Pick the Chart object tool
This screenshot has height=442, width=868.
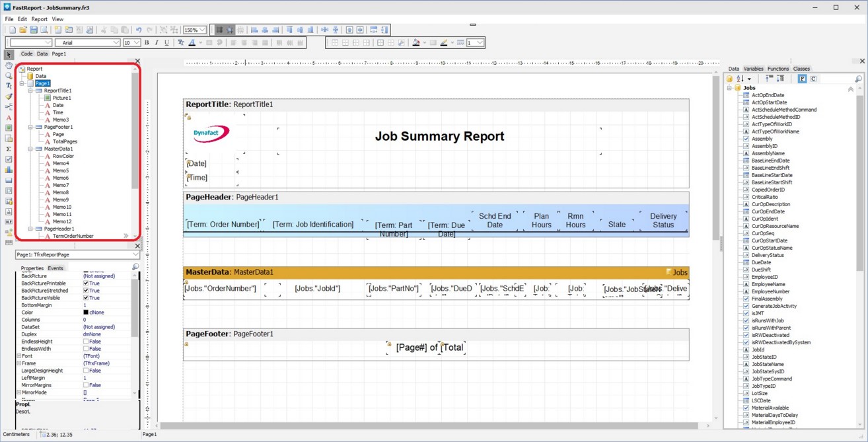tap(9, 170)
